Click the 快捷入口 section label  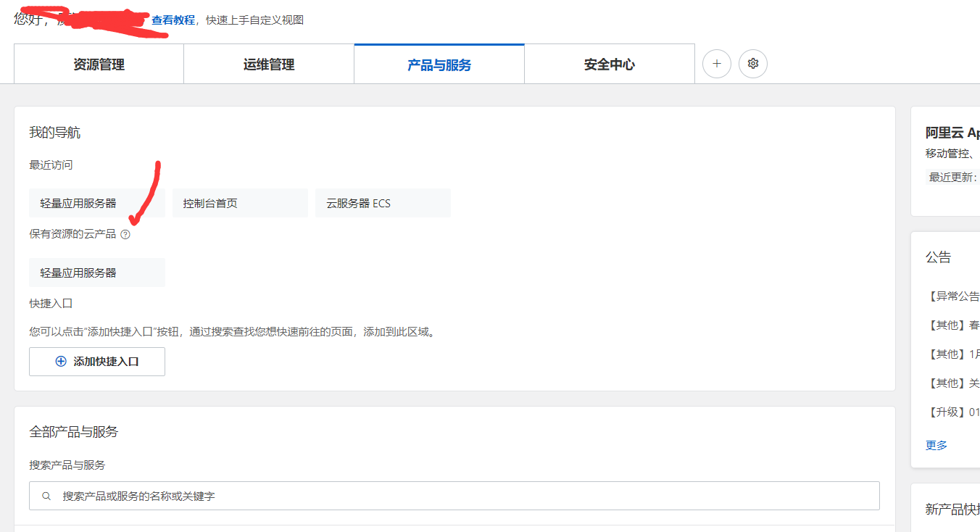click(51, 304)
